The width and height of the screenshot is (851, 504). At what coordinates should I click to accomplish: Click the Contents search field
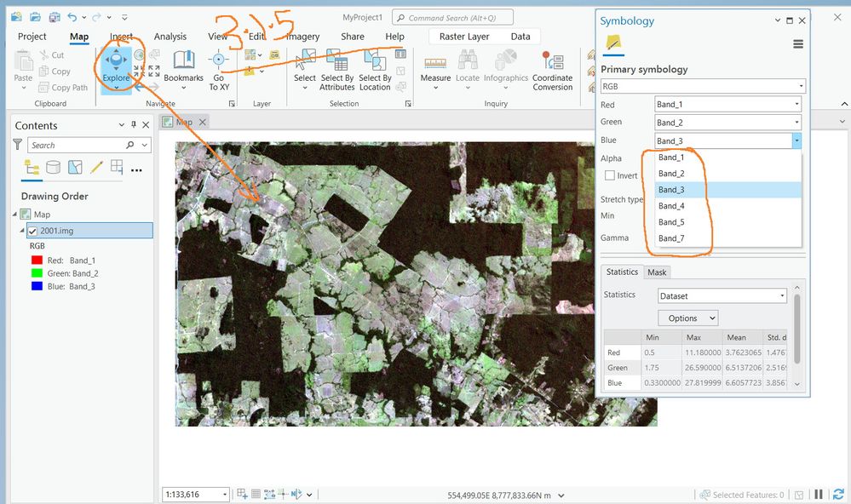(77, 145)
